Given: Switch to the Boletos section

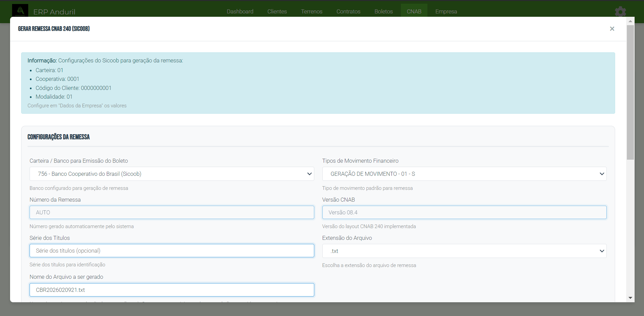Looking at the screenshot, I should click(x=383, y=11).
